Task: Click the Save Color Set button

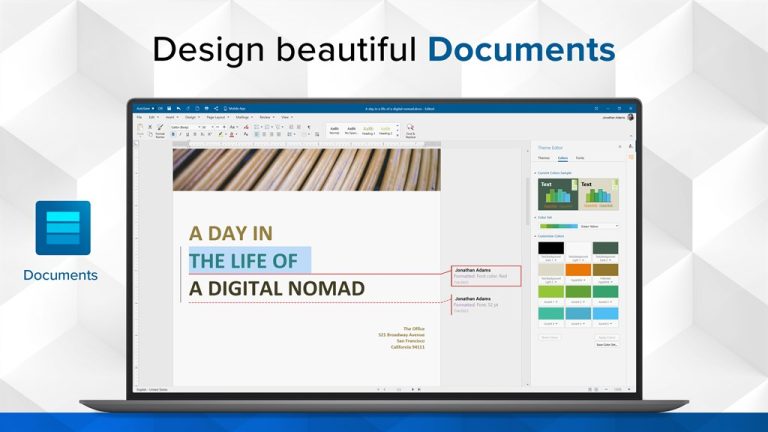Action: tap(606, 344)
